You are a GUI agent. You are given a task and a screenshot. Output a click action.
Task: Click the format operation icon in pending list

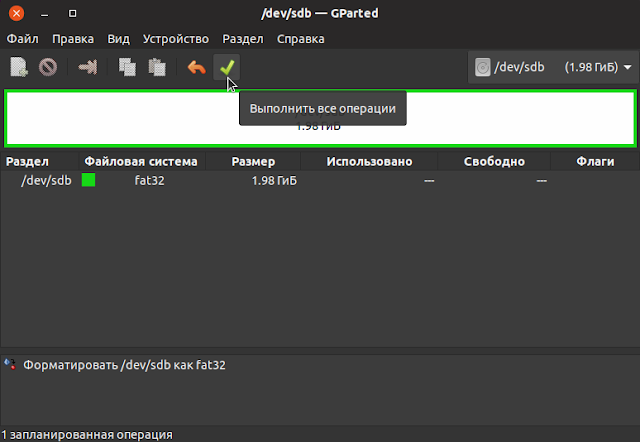tap(10, 364)
